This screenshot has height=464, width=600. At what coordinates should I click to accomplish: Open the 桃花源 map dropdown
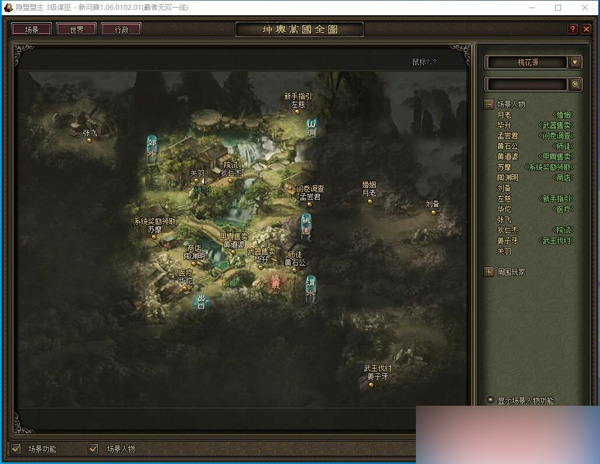(x=575, y=62)
